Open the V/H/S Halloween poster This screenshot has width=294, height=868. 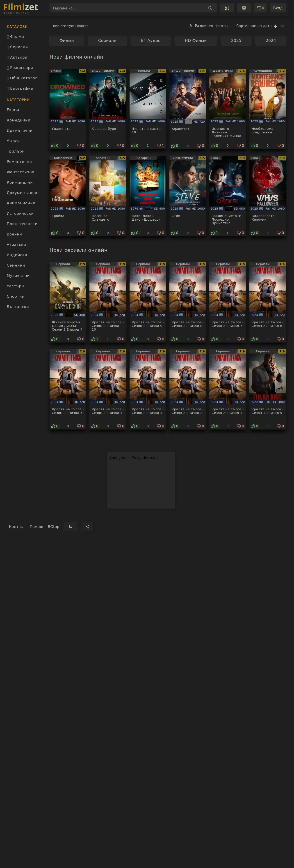[267, 183]
